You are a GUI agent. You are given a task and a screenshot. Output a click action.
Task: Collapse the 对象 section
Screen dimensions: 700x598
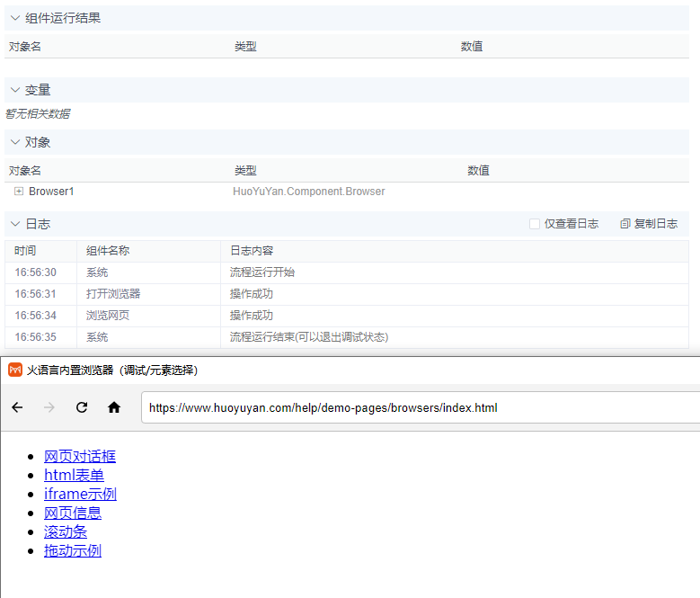[x=15, y=142]
